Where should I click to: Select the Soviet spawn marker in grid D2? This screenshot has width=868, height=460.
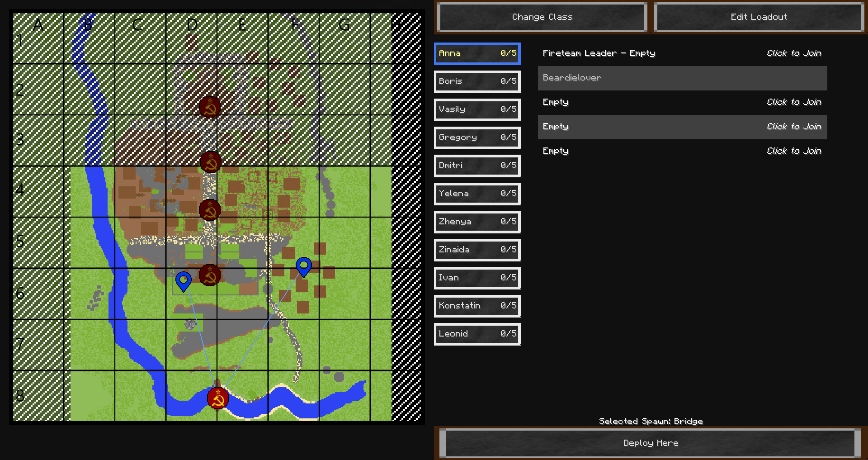pyautogui.click(x=210, y=107)
